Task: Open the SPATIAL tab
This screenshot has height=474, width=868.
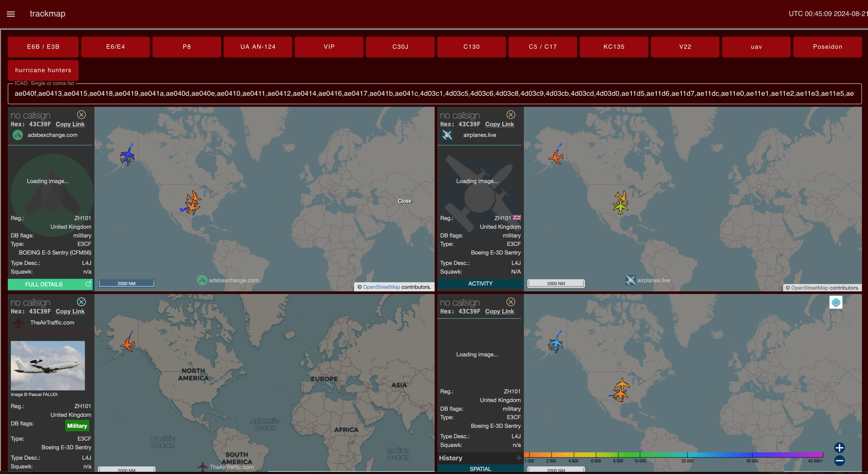Action: pos(480,469)
